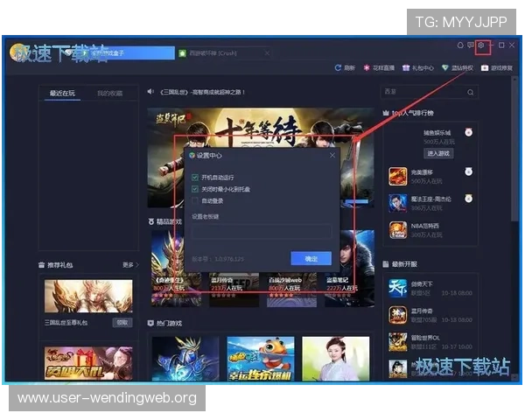This screenshot has width=525, height=420.
Task: Open 花样直播 from the toolbar
Action: click(x=379, y=68)
